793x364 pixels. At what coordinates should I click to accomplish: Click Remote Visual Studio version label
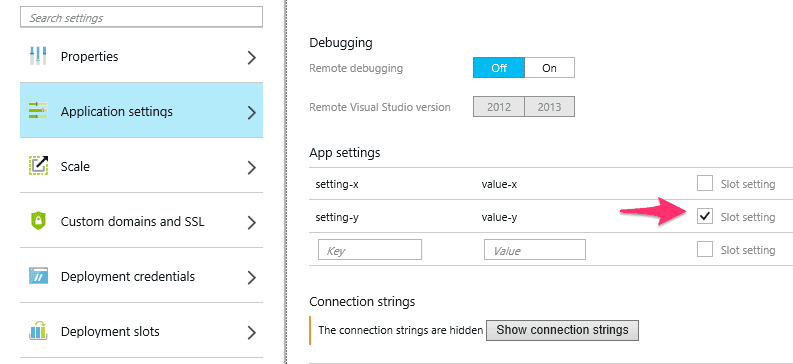tap(380, 107)
